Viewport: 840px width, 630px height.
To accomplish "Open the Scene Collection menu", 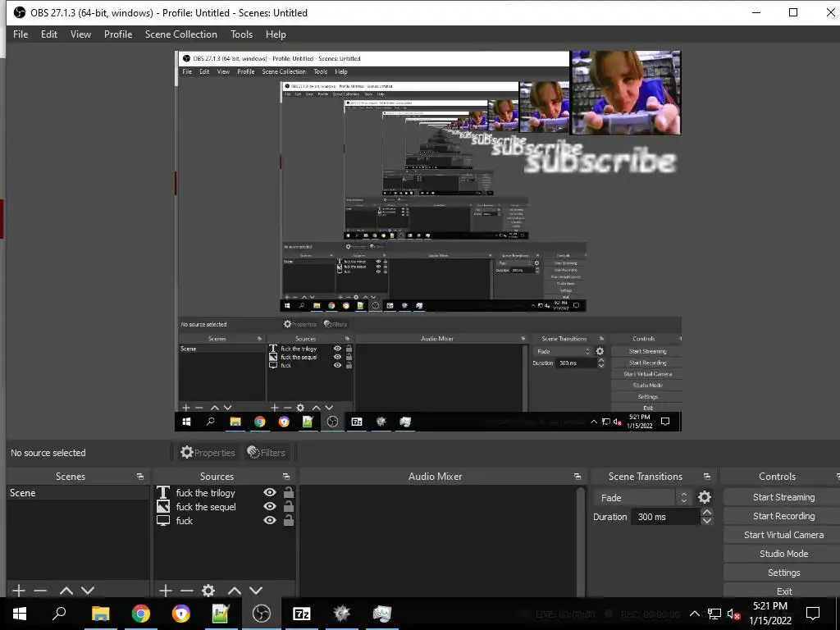I will click(x=181, y=34).
